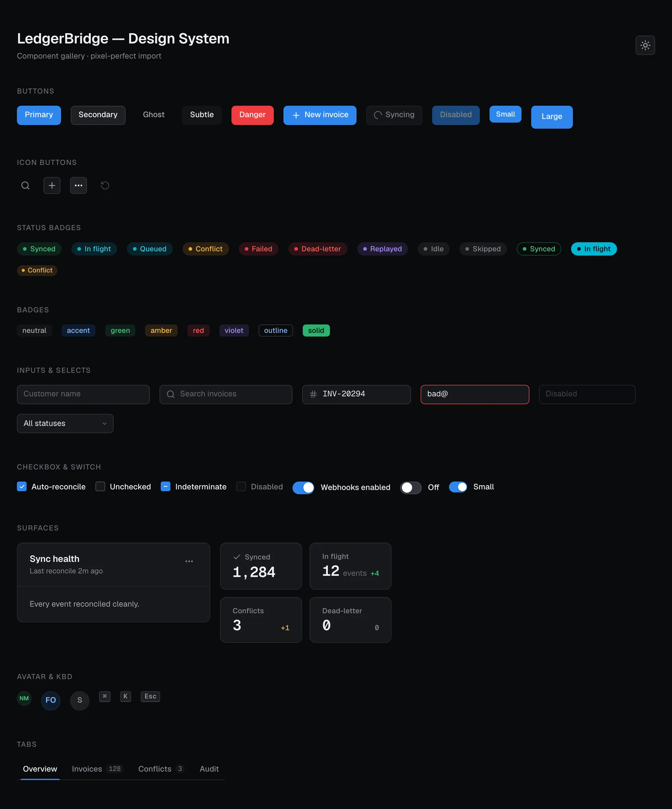Turn off the Webhooks enabled switch
The height and width of the screenshot is (809, 672).
coord(303,488)
